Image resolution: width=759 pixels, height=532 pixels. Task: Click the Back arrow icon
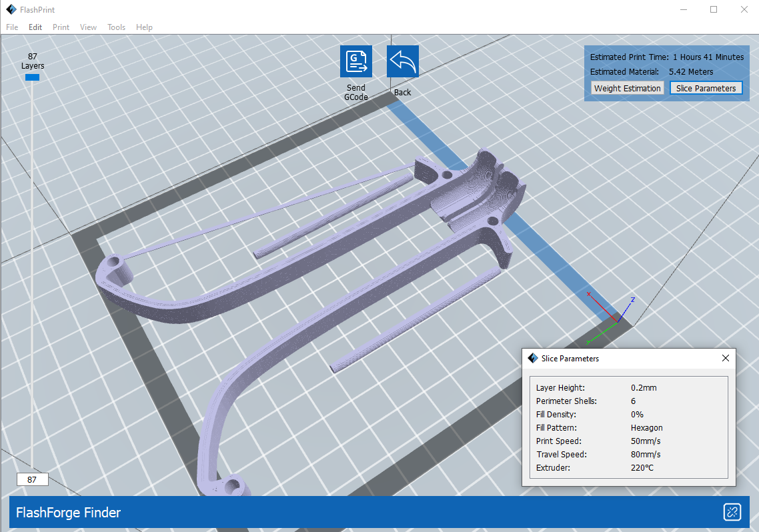click(403, 61)
